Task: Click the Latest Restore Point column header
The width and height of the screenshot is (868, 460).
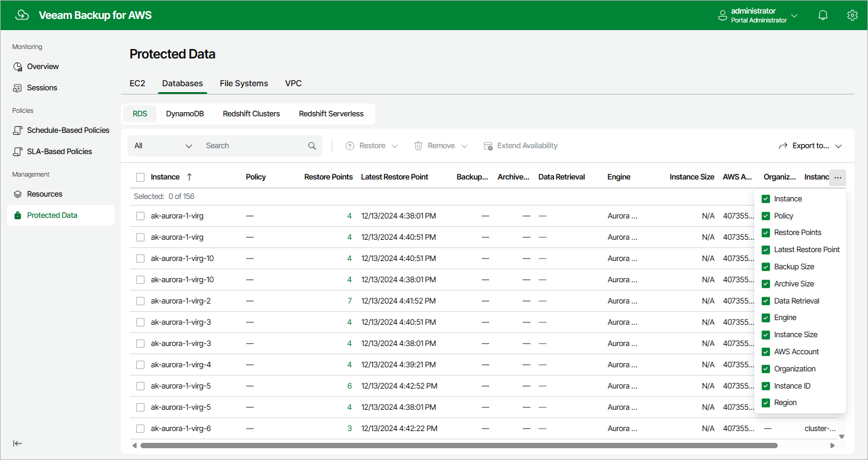Action: tap(395, 177)
